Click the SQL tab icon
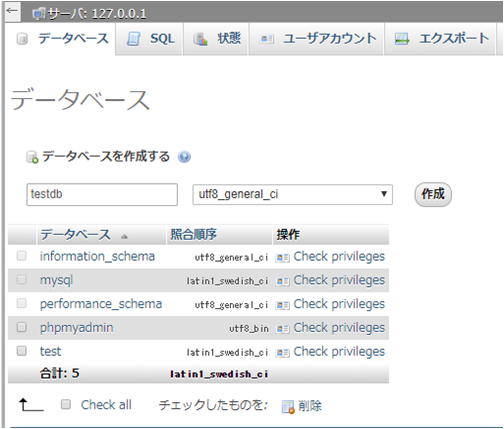504x429 pixels. coord(134,39)
